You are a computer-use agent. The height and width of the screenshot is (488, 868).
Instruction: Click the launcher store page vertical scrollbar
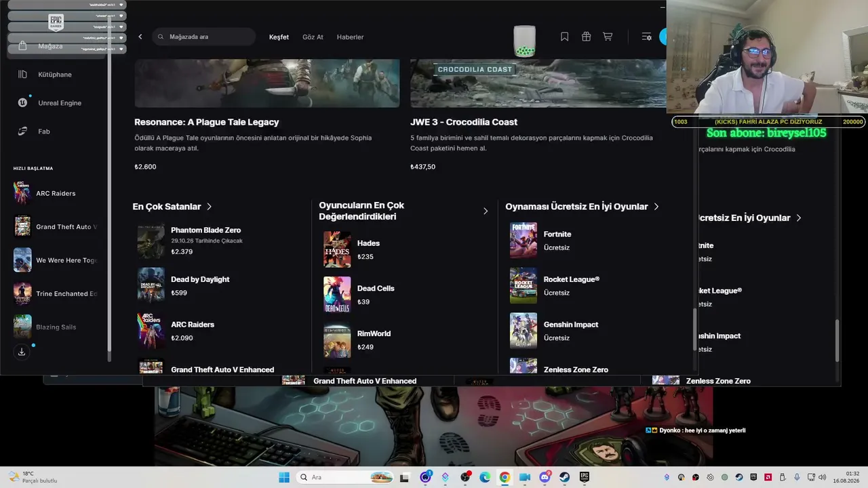click(694, 330)
